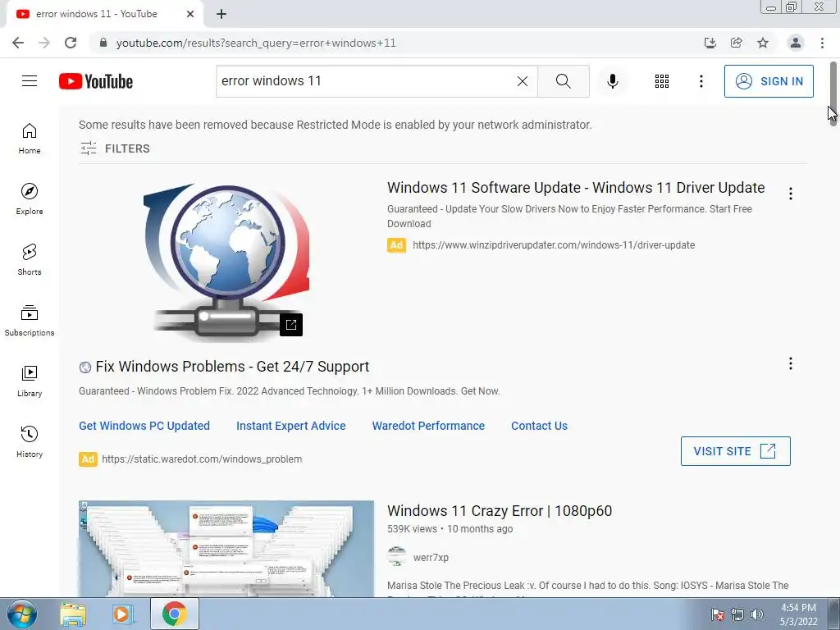This screenshot has width=840, height=630.
Task: Click Waredot Performance link
Action: [x=428, y=426]
